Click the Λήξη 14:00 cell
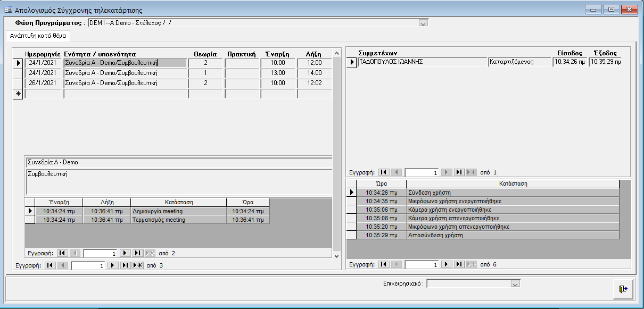Screen dimensions: 644x309 (x=314, y=73)
